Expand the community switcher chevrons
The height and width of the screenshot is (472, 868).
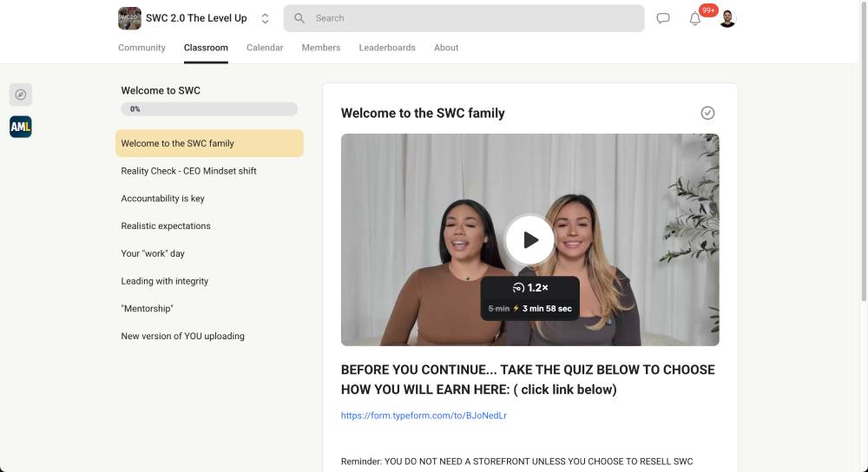pos(265,18)
